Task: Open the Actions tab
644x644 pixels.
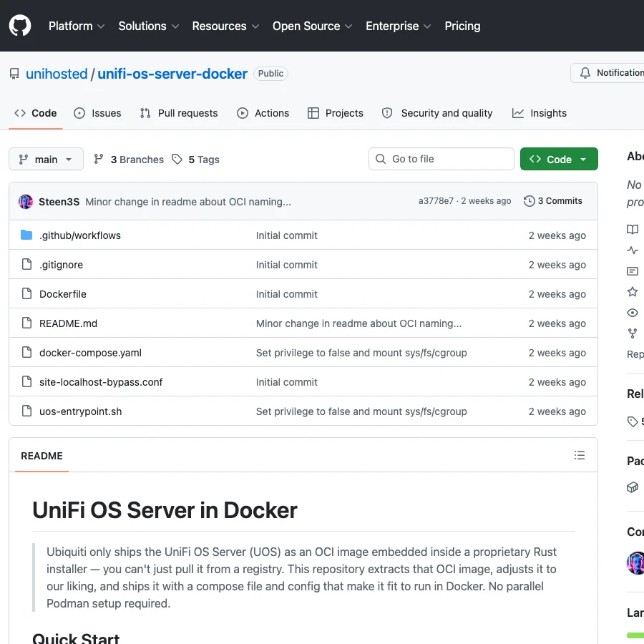Action: click(263, 113)
